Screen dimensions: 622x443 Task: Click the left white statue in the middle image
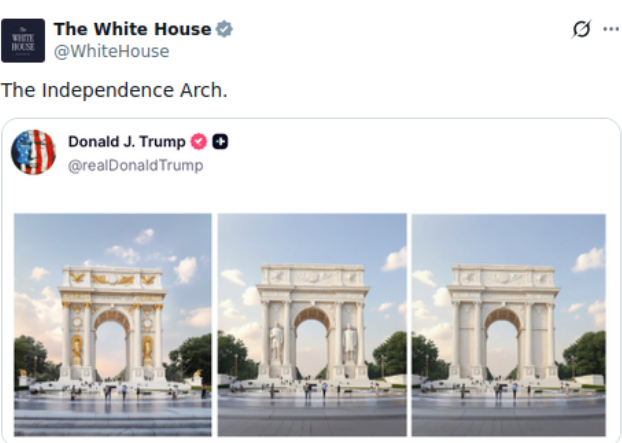click(x=277, y=342)
